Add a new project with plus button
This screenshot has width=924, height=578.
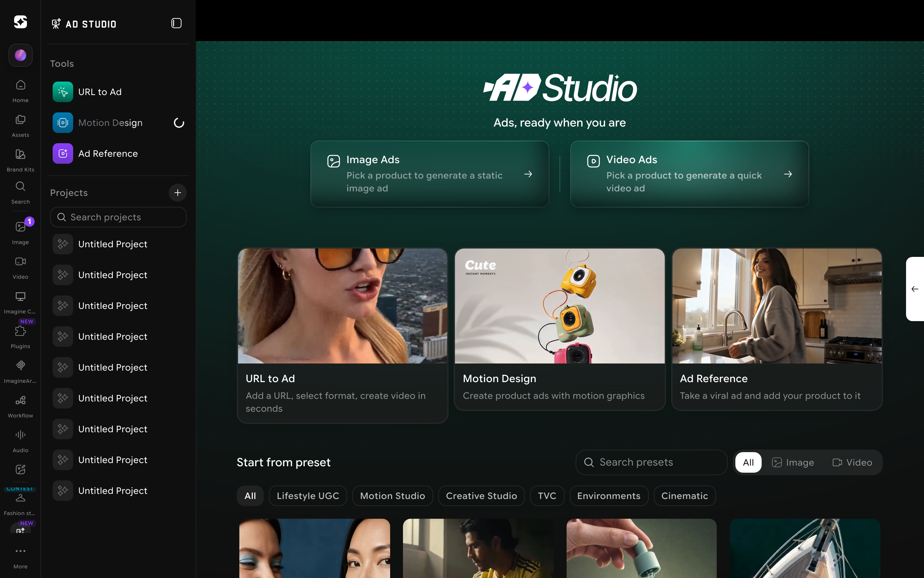[177, 193]
